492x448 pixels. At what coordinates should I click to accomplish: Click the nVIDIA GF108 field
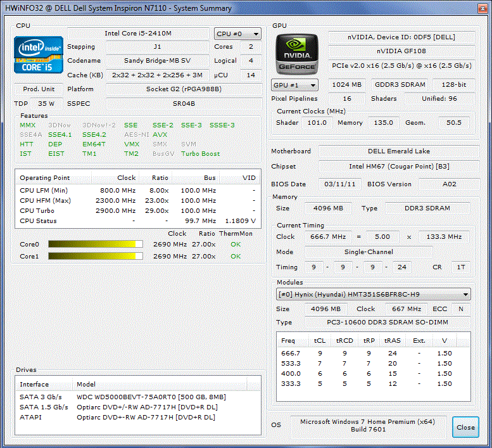point(401,51)
